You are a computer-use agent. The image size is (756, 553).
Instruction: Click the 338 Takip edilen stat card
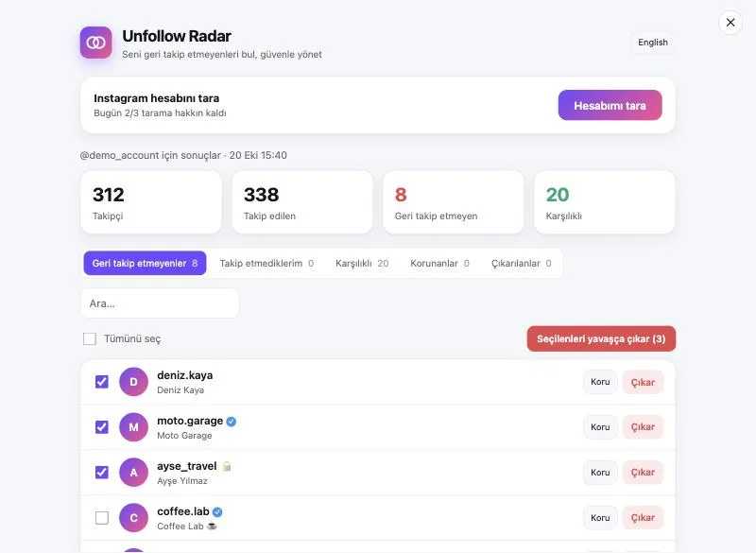[302, 202]
